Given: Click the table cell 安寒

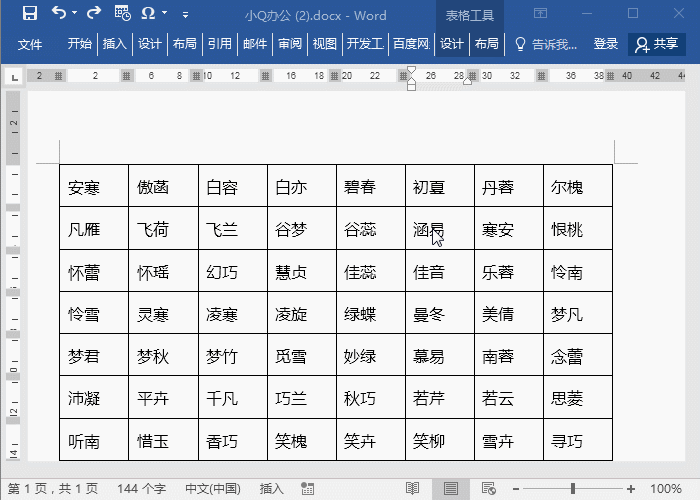Looking at the screenshot, I should click(94, 186).
